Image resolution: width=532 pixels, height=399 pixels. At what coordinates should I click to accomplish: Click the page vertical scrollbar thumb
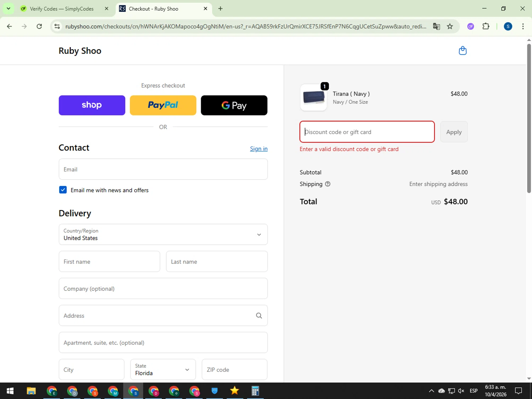click(529, 118)
